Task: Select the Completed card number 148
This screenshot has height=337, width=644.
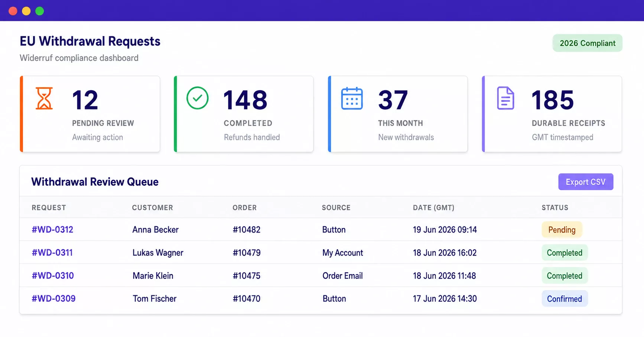Action: click(x=245, y=100)
